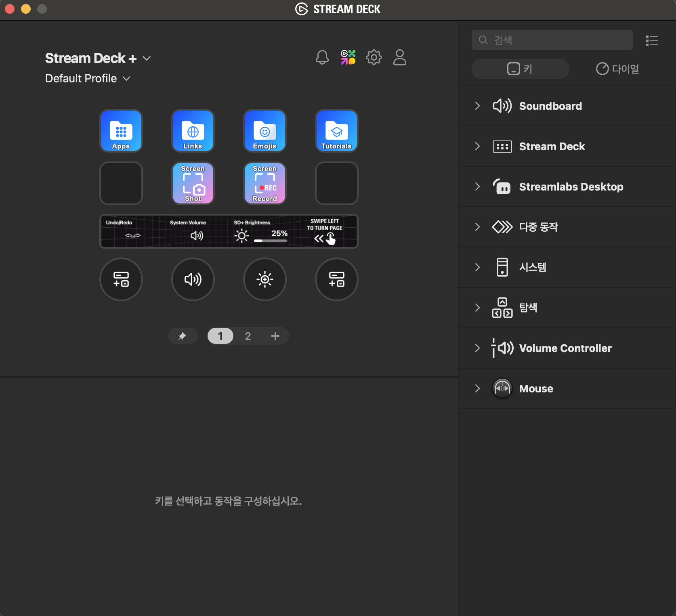676x616 pixels.
Task: Click the Streamlabs Desktop icon
Action: pyautogui.click(x=502, y=186)
